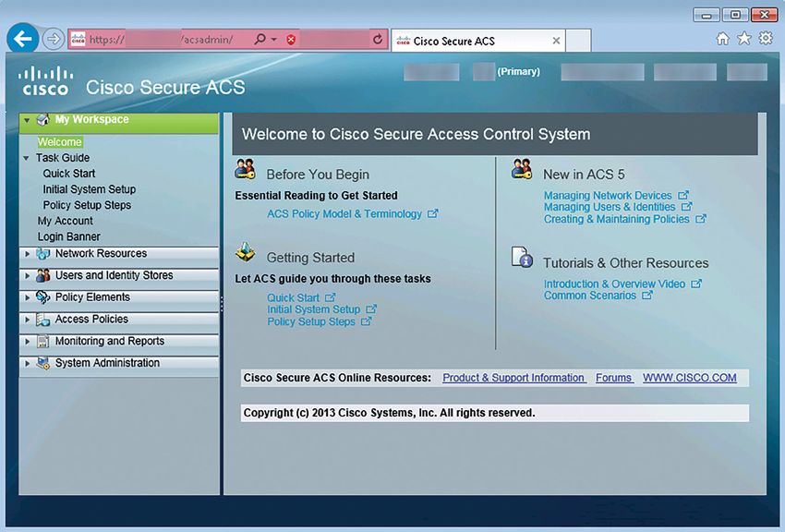Follow Policy Setup Steps link in main pane

311,321
